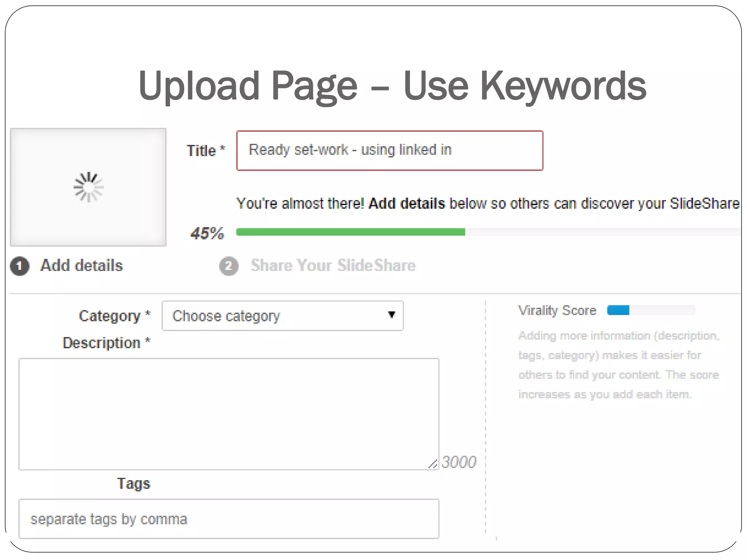747x560 pixels.
Task: Click the upload preview thumbnail
Action: click(x=88, y=187)
